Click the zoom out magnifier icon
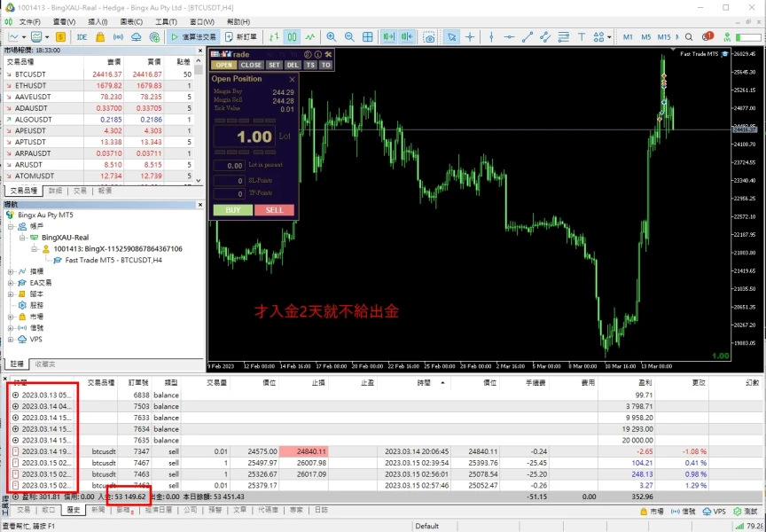The width and height of the screenshot is (766, 532). [350, 37]
